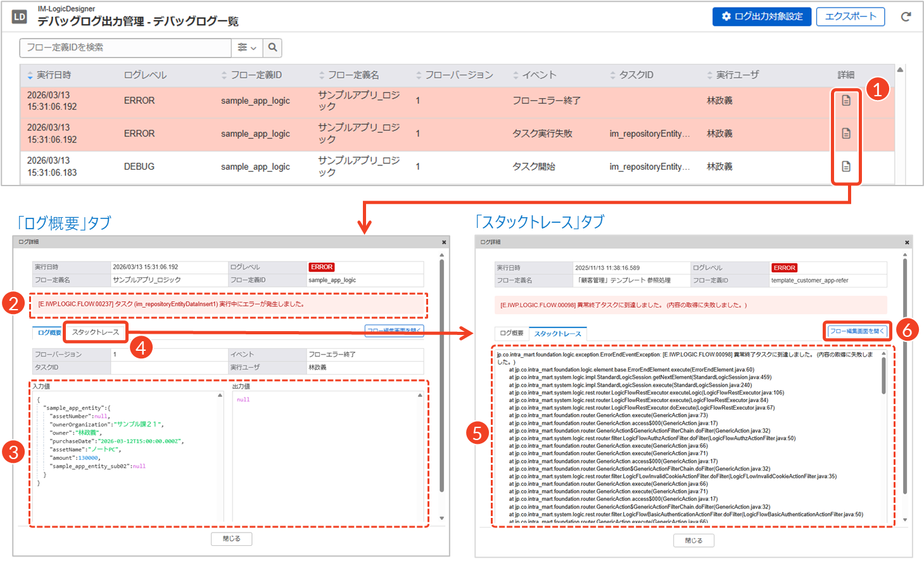Sort the table by イベント column
The width and height of the screenshot is (924, 561).
point(538,75)
